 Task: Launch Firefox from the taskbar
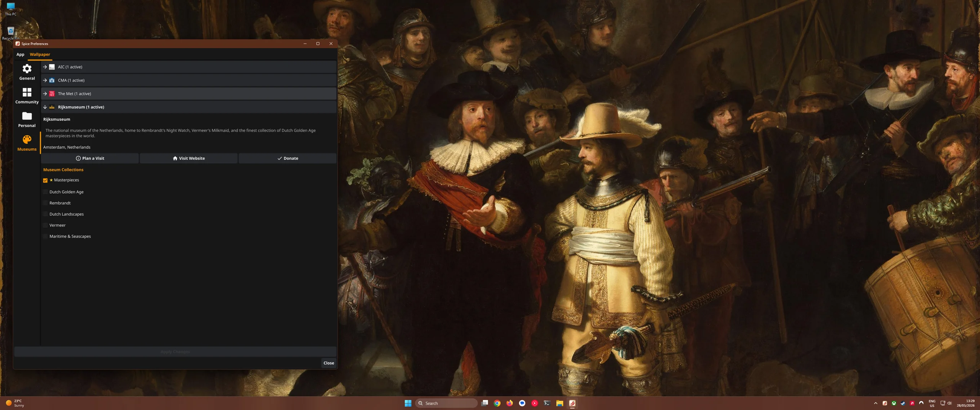point(510,403)
